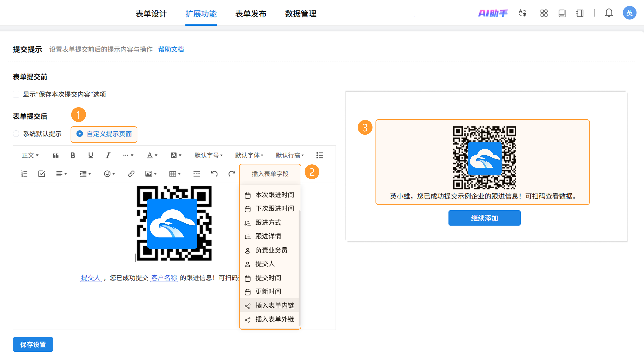Viewport: 644px width, 361px height.
Task: Switch to the 表单设计 tab
Action: (151, 14)
